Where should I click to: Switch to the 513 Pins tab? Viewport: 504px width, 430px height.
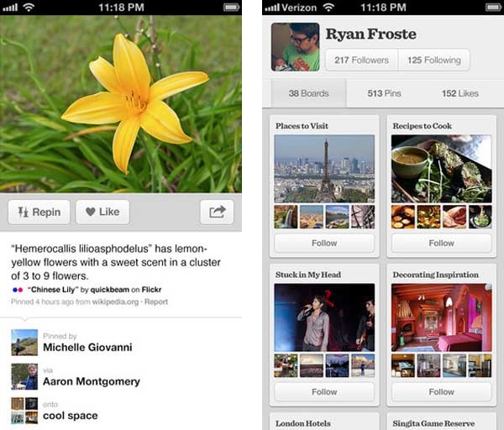click(386, 94)
